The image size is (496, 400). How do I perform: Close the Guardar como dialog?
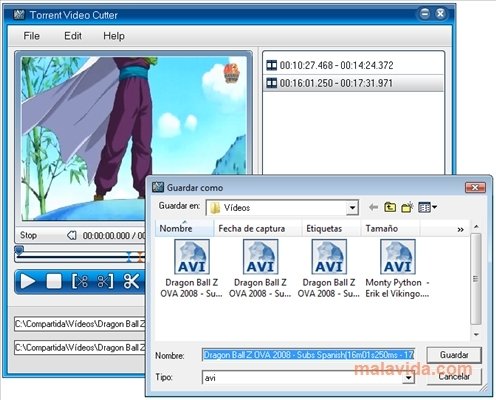[x=475, y=187]
